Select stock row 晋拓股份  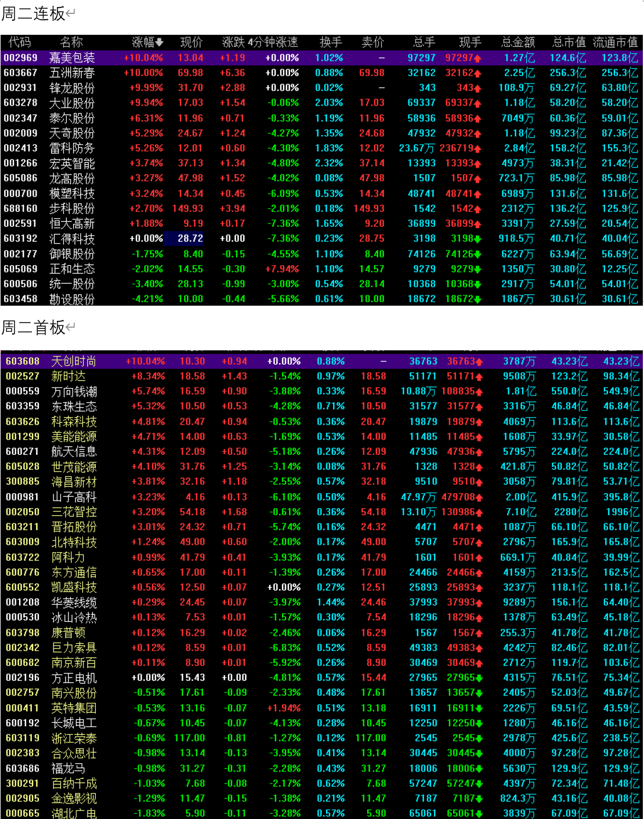click(321, 527)
